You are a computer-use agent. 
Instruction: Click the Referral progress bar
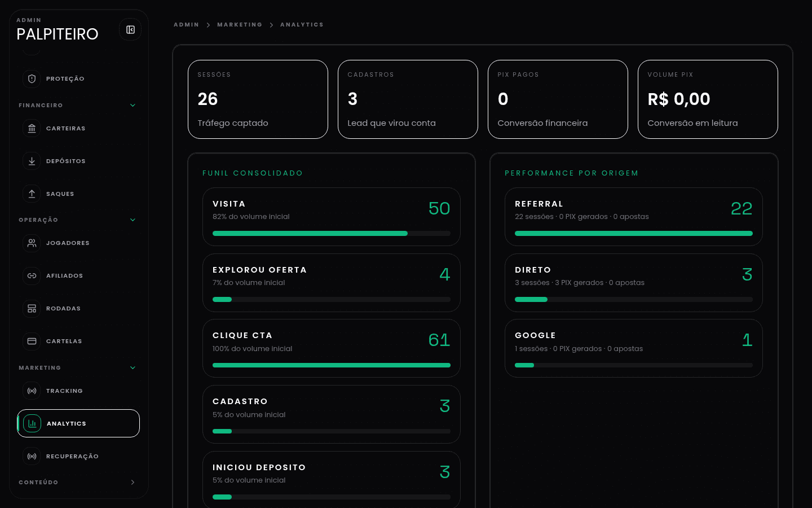pos(634,233)
